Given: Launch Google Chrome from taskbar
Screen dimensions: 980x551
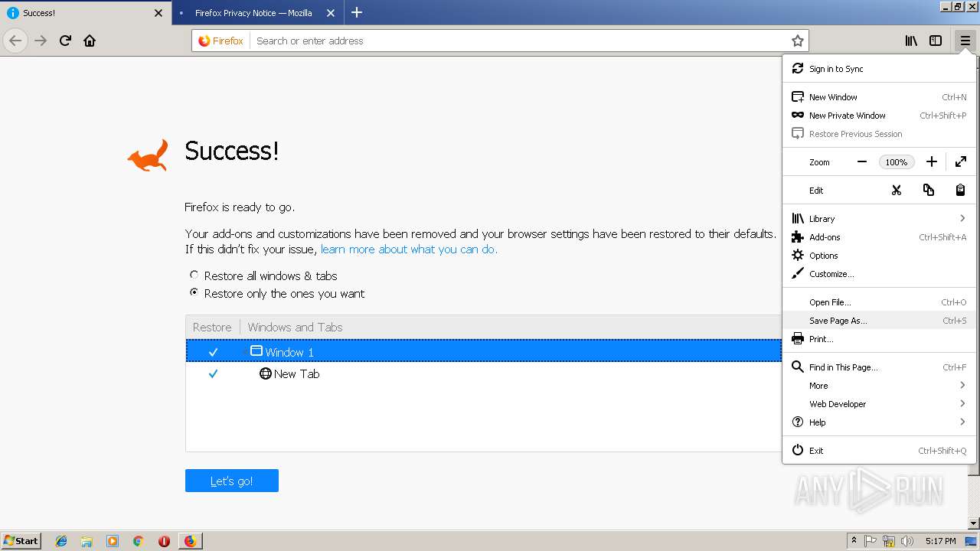Looking at the screenshot, I should [x=138, y=541].
